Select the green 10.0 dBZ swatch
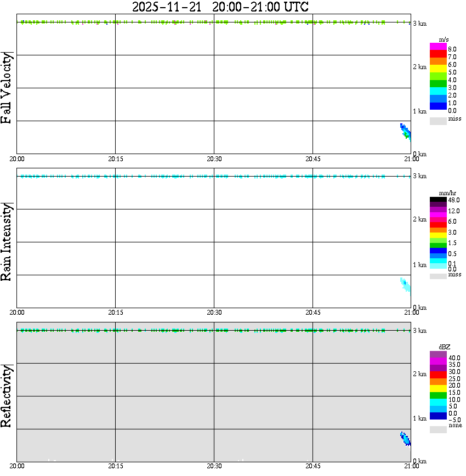This screenshot has width=466, height=476. pyautogui.click(x=438, y=395)
